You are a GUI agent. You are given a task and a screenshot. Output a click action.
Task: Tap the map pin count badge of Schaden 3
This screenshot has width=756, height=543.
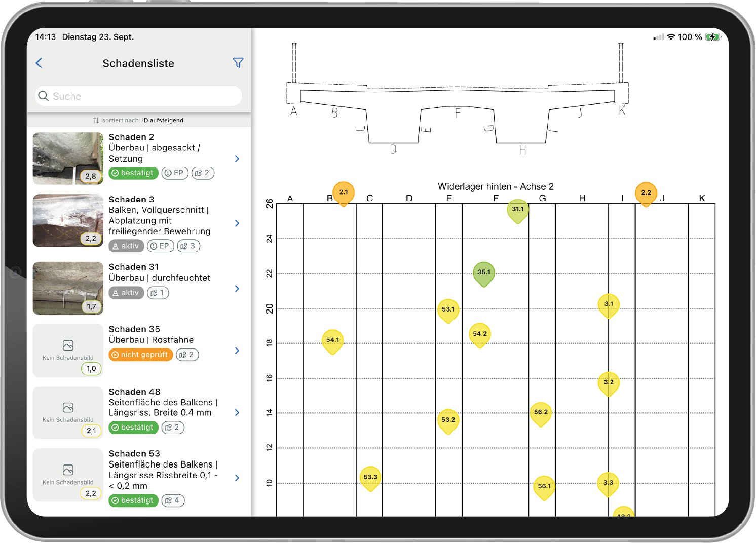[188, 246]
